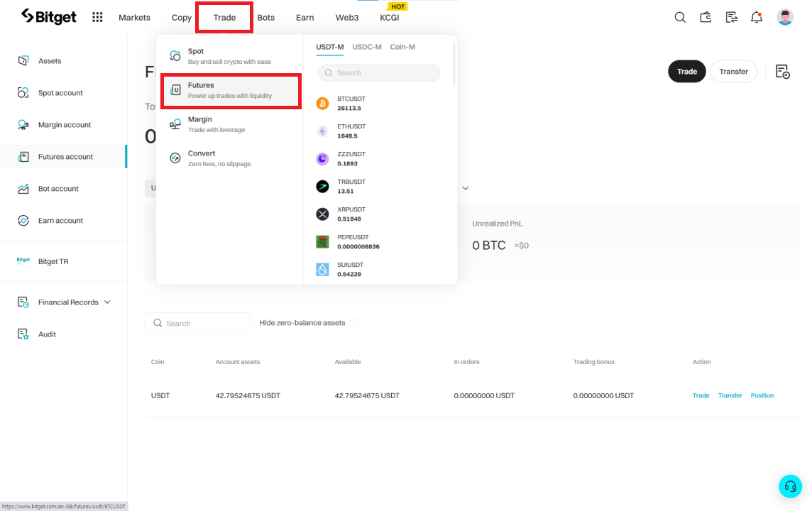Open the Web3 menu
The width and height of the screenshot is (812, 511).
pos(346,18)
